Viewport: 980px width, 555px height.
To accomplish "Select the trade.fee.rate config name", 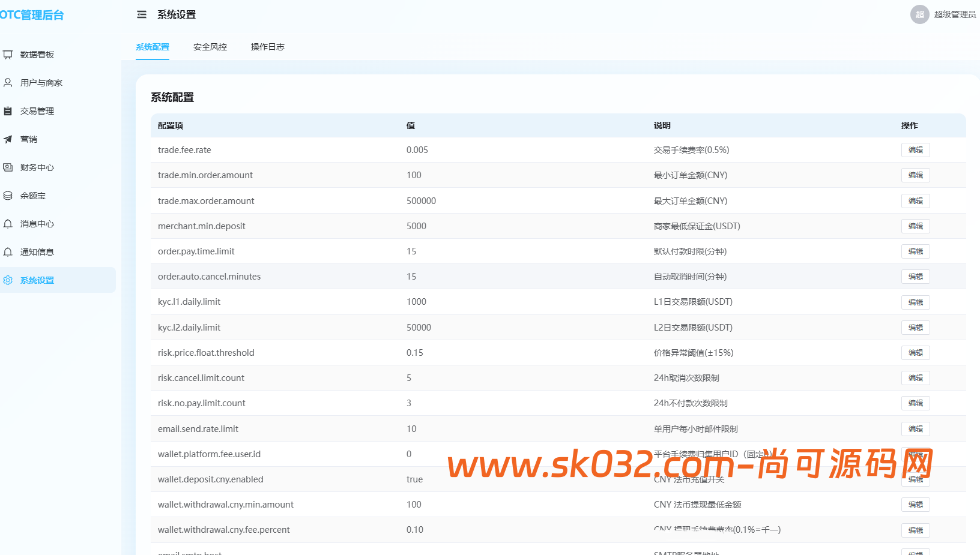I will tap(184, 150).
